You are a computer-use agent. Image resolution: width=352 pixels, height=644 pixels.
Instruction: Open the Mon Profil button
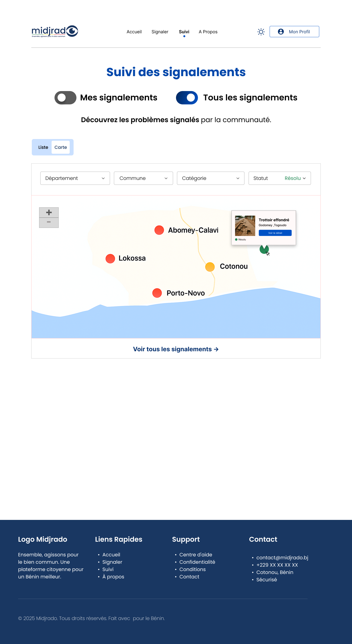tap(294, 32)
